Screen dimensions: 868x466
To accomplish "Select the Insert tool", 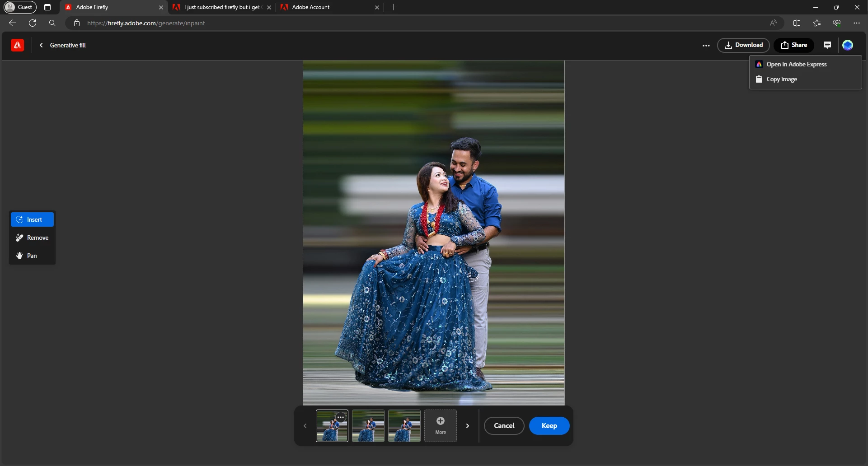I will pos(32,219).
